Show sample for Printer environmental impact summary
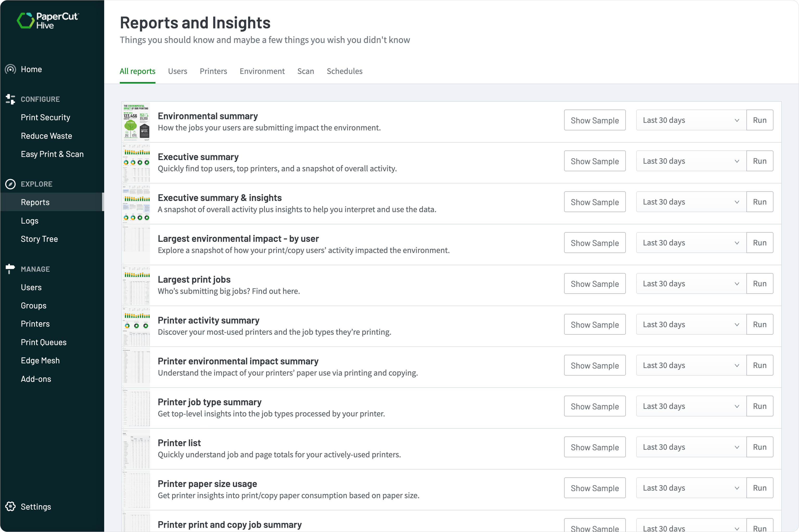Image resolution: width=799 pixels, height=532 pixels. tap(595, 365)
